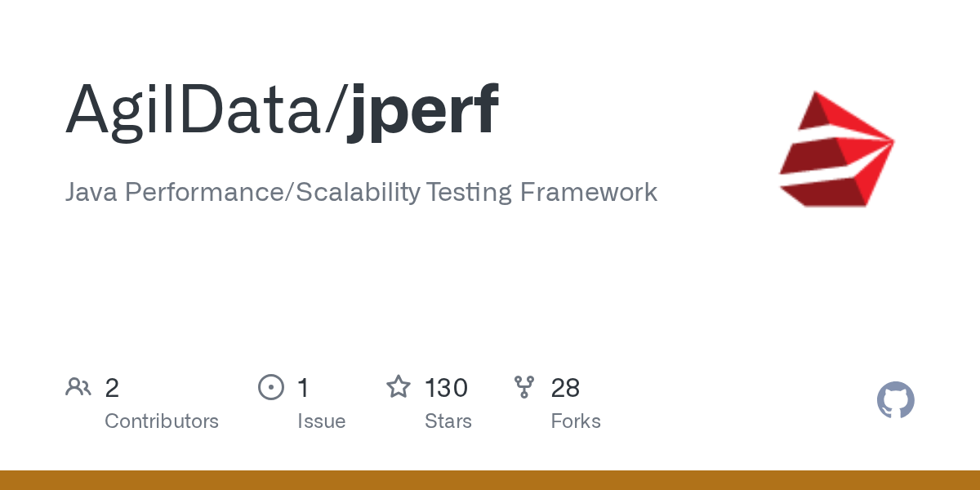
Task: Click the GitHub octocat logo
Action: (896, 400)
